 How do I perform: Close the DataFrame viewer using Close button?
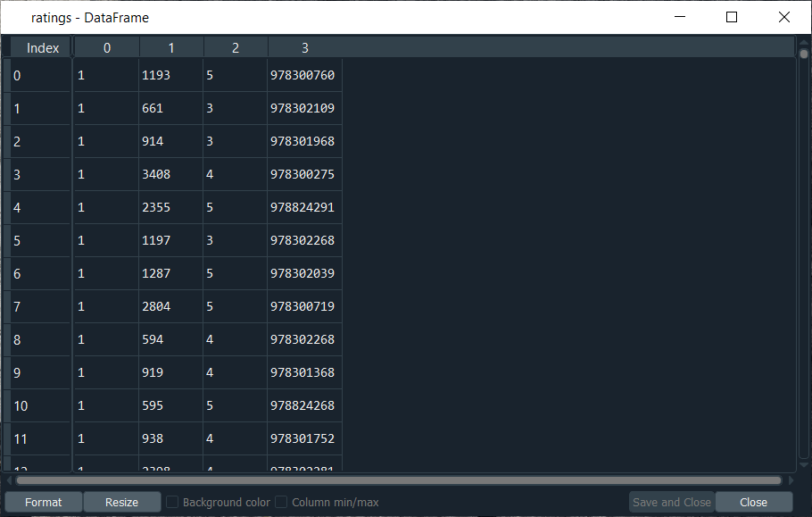point(753,502)
